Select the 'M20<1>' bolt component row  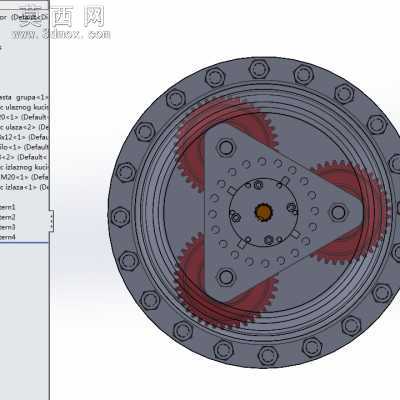(x=24, y=177)
